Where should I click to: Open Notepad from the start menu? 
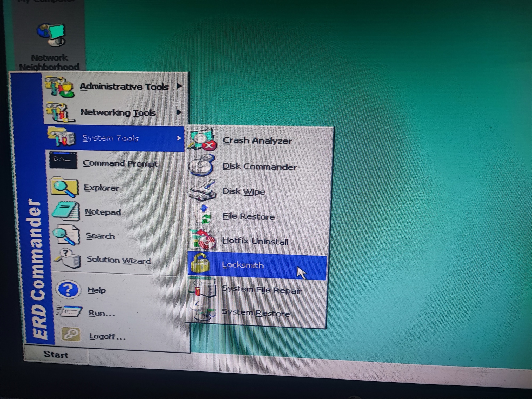click(118, 212)
